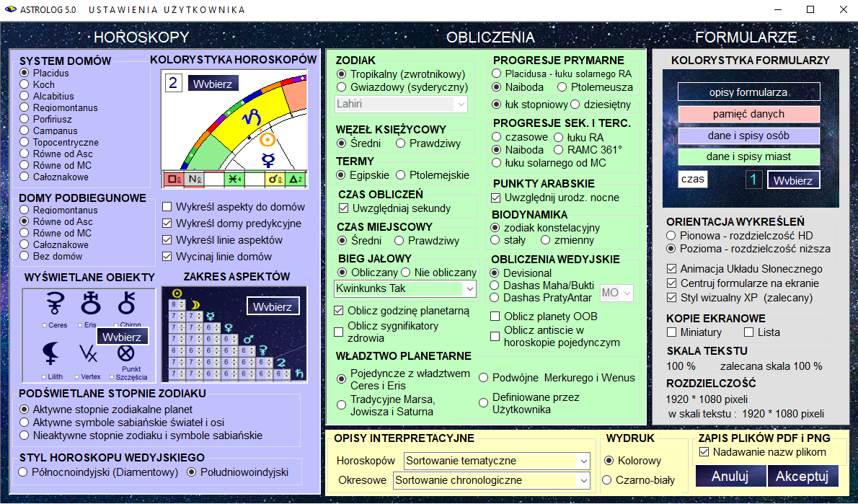Screen dimensions: 858x504
Task: Click the Vertex Vx symbol
Action: (88, 353)
